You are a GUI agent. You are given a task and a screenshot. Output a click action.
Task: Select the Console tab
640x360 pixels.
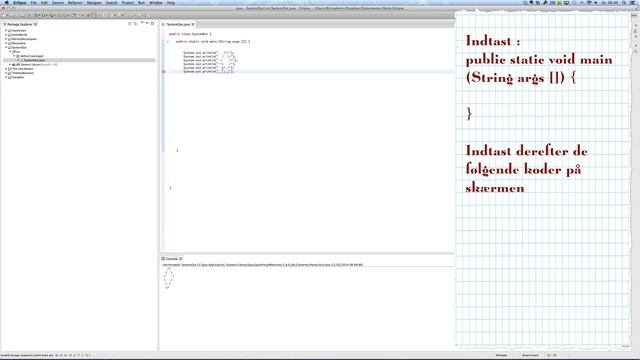(x=171, y=259)
